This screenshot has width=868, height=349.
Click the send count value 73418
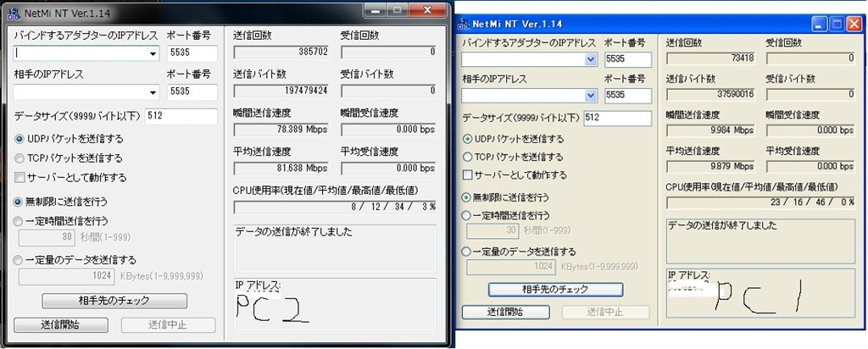click(711, 58)
